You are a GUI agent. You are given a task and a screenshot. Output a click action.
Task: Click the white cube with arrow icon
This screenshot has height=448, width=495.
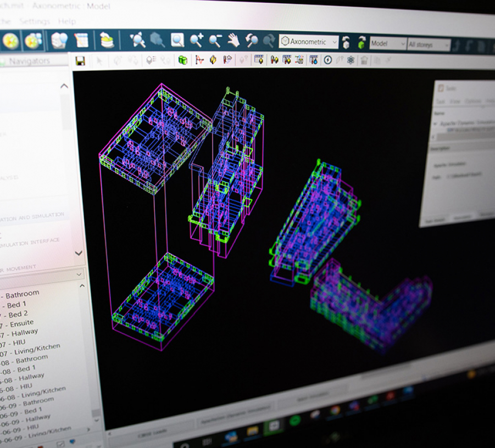346,42
